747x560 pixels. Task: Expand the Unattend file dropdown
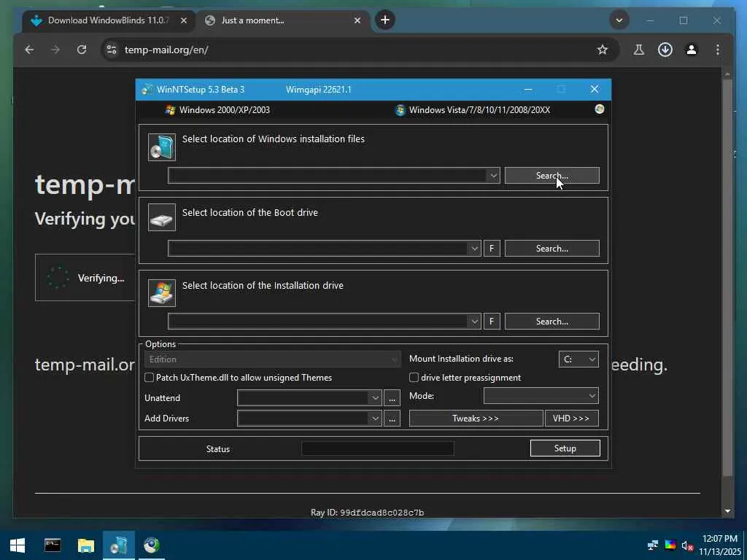tap(375, 398)
